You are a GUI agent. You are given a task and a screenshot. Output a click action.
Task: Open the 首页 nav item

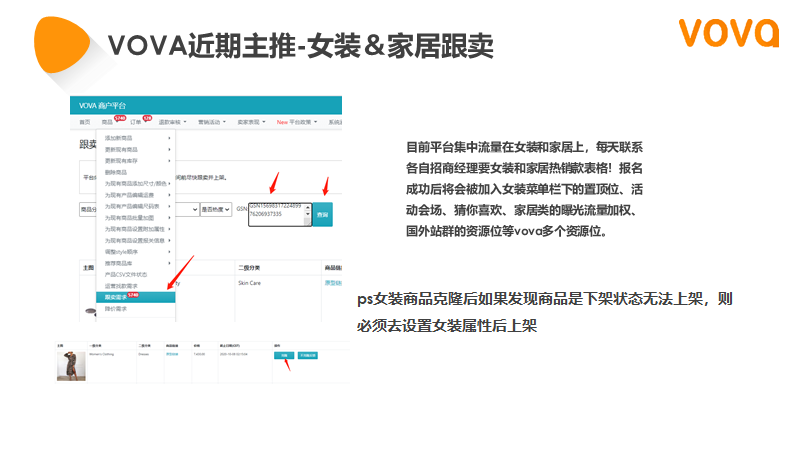tap(85, 122)
